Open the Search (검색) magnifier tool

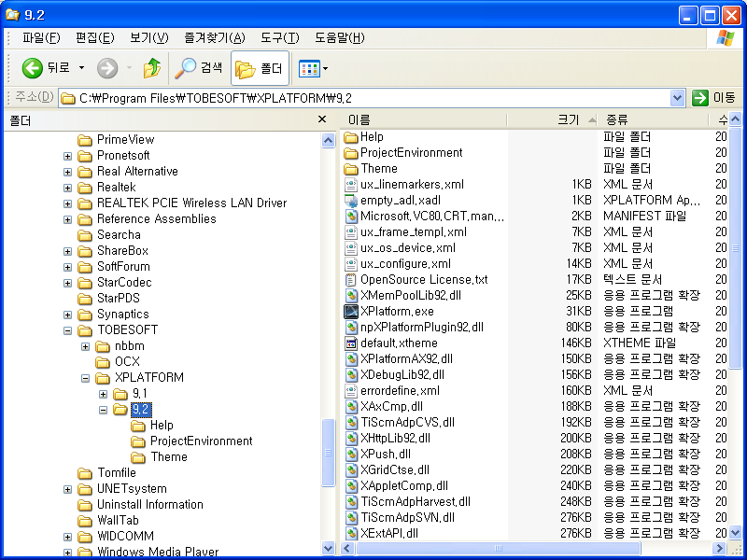click(187, 68)
